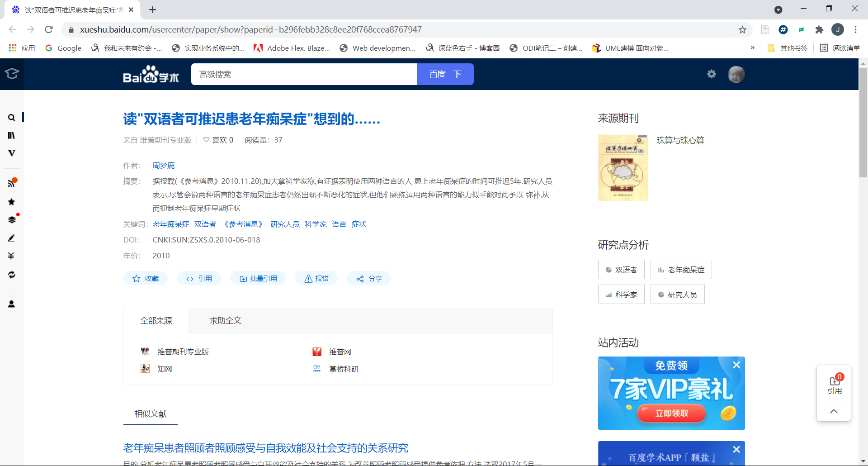
Task: Reload the page with the refresh icon
Action: (49, 29)
